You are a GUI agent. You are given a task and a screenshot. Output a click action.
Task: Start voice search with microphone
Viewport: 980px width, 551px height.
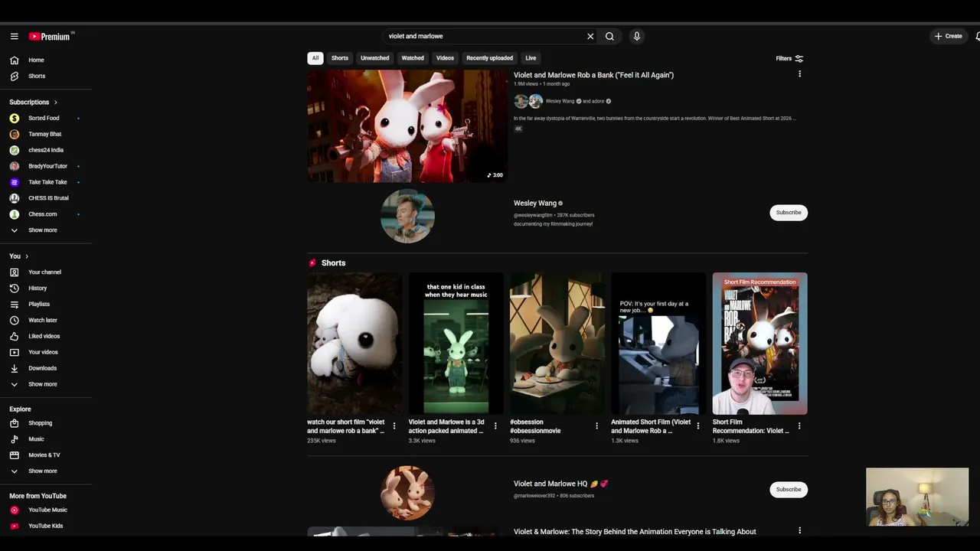point(636,36)
